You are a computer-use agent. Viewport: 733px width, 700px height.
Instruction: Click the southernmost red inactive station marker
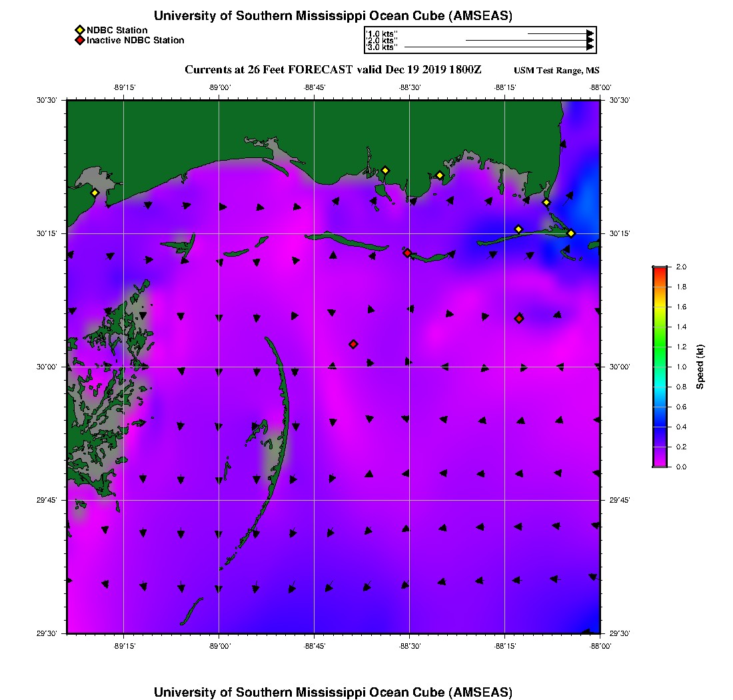click(x=353, y=344)
